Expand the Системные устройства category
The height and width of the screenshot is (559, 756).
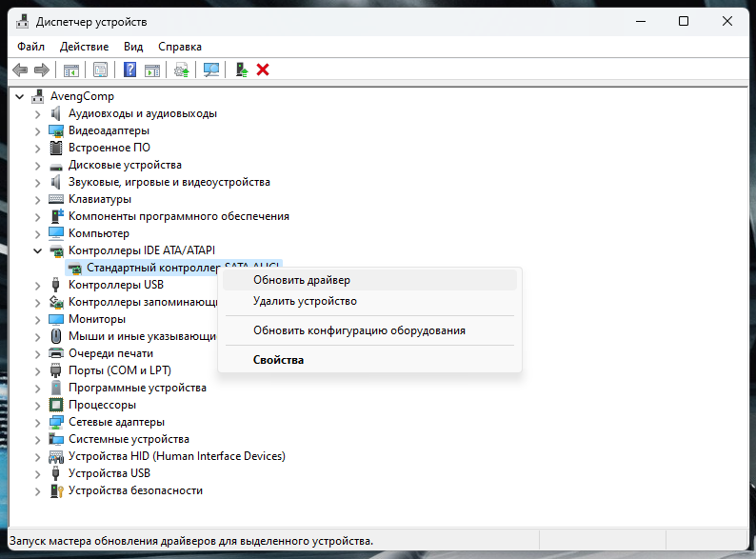pyautogui.click(x=37, y=440)
